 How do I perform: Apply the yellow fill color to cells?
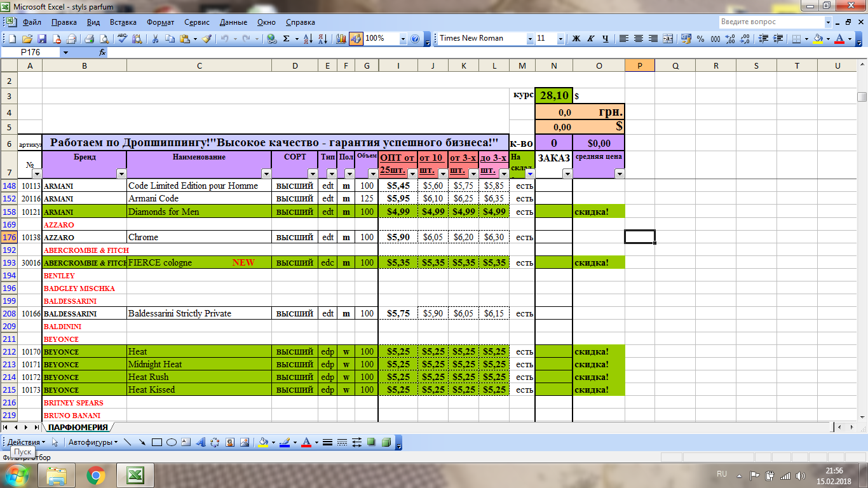pyautogui.click(x=818, y=39)
